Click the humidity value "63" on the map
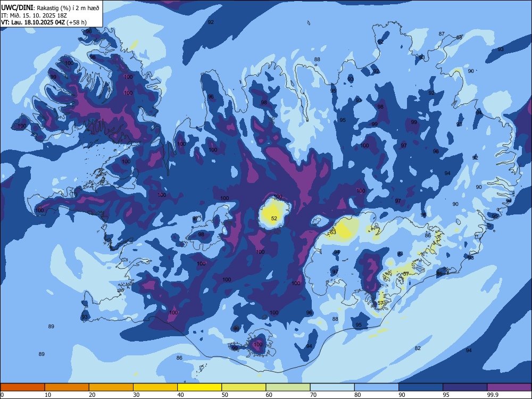Image resolution: width=532 pixels, height=399 pixels. point(333,232)
